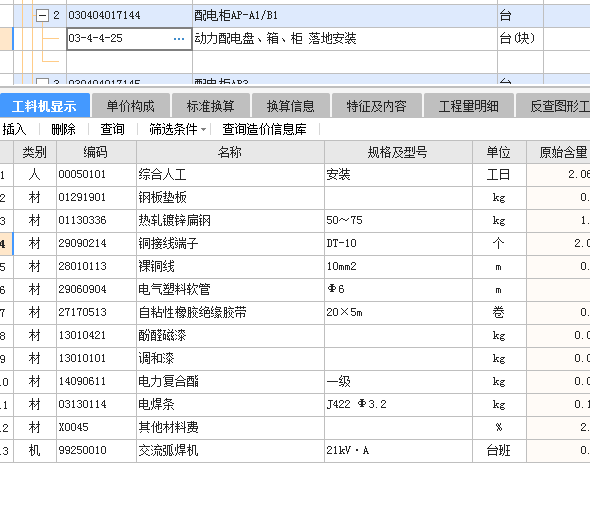Viewport: 590px width, 507px height.
Task: Select the 裸铜线 material name
Action: point(230,267)
